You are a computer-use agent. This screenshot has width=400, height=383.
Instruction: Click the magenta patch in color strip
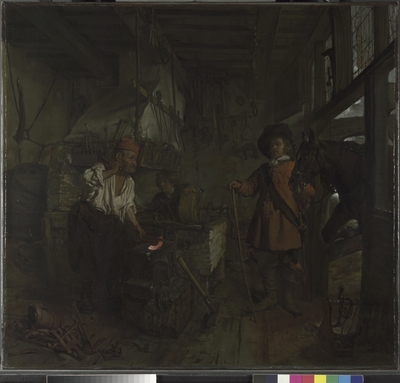tap(296, 378)
